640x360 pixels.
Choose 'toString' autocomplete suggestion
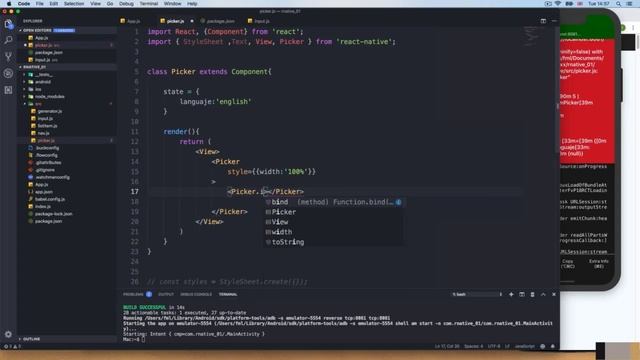pos(334,242)
